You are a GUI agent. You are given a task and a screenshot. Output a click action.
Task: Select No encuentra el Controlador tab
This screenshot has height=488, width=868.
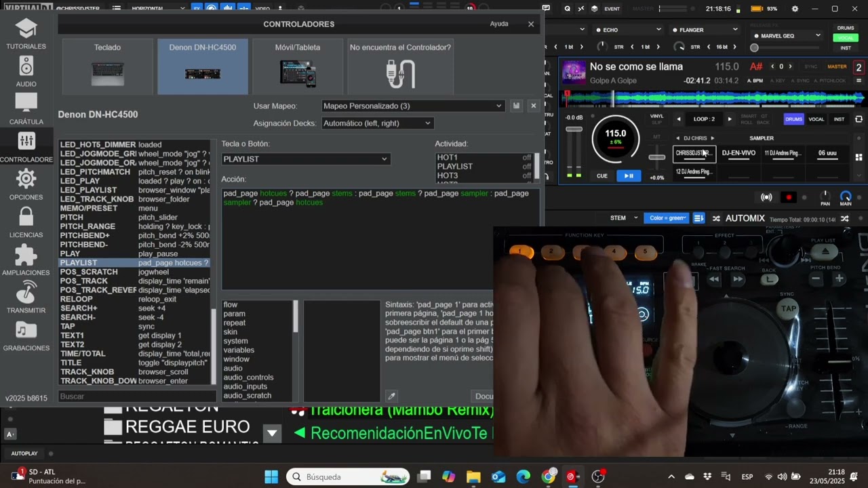point(400,66)
